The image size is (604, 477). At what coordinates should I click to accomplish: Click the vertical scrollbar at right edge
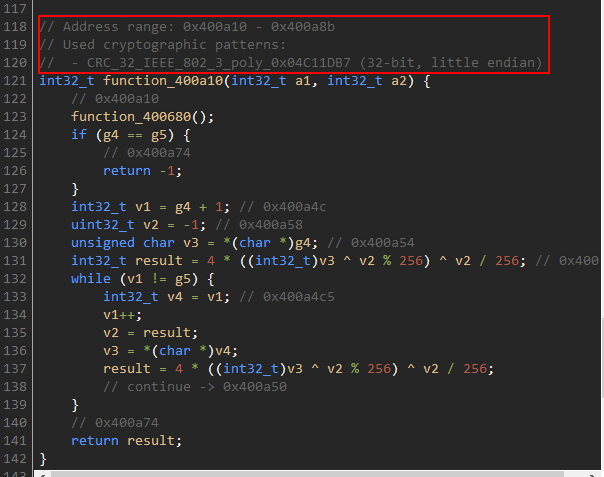click(602, 358)
